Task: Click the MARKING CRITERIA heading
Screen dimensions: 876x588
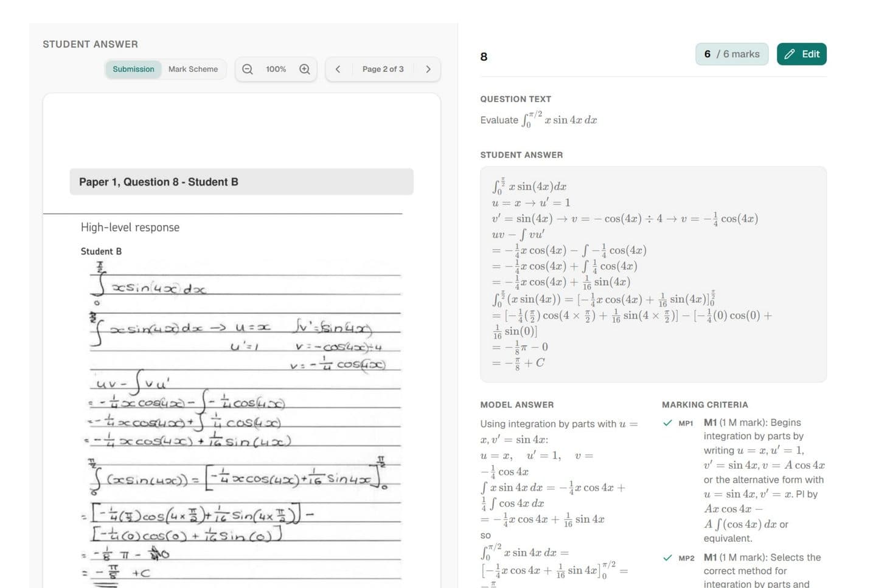Action: (x=704, y=405)
